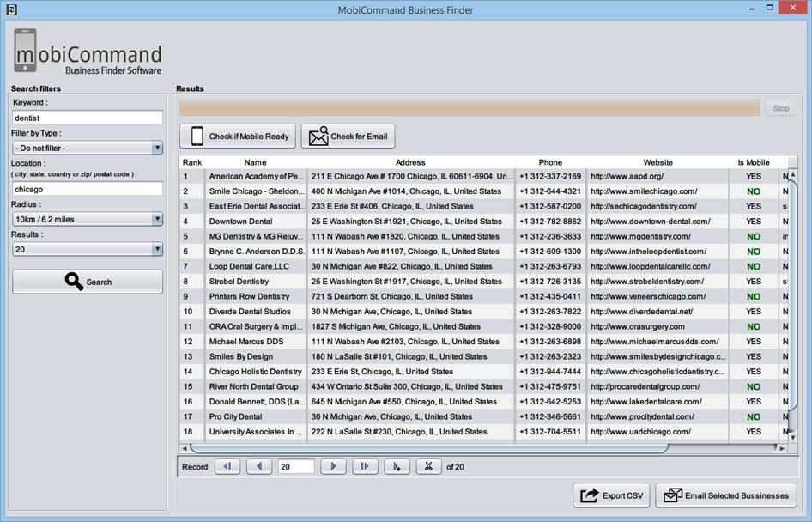Sort by the Is Mobile column header
Viewport: 812px width, 522px height.
(754, 162)
